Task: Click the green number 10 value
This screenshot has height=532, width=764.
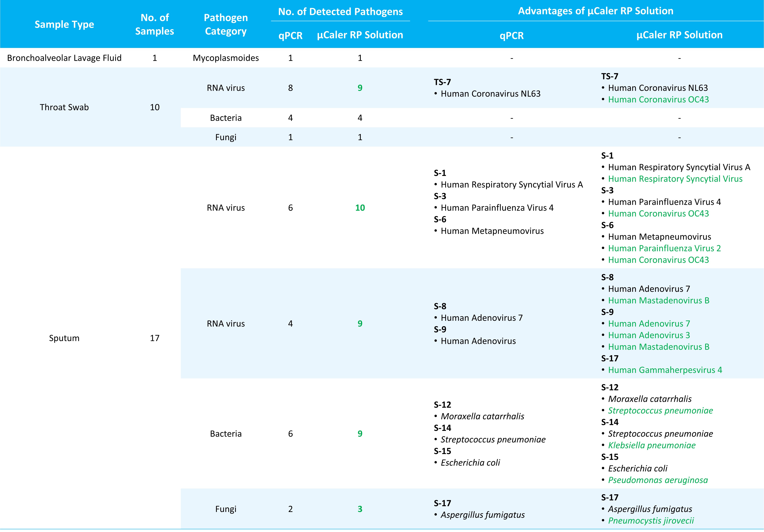Action: [360, 208]
